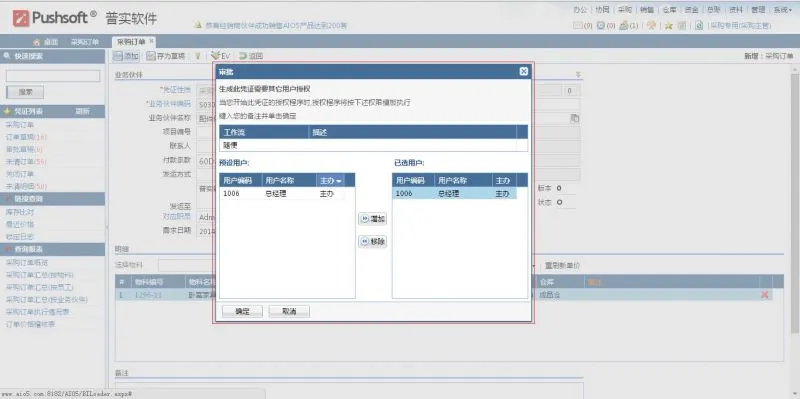Click the yellow star favorites icon

[668, 26]
